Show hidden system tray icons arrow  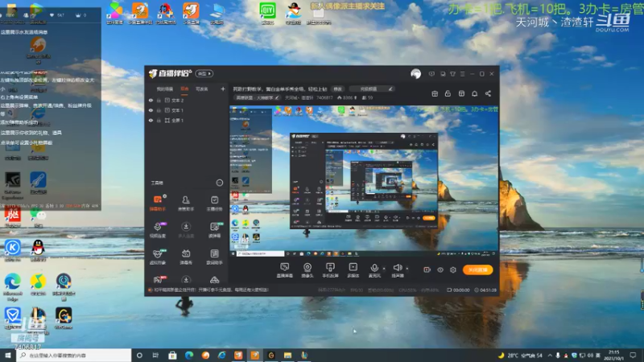coord(550,356)
